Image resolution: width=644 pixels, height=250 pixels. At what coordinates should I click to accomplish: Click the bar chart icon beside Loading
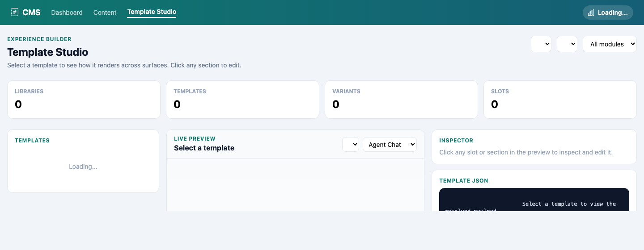(x=591, y=12)
